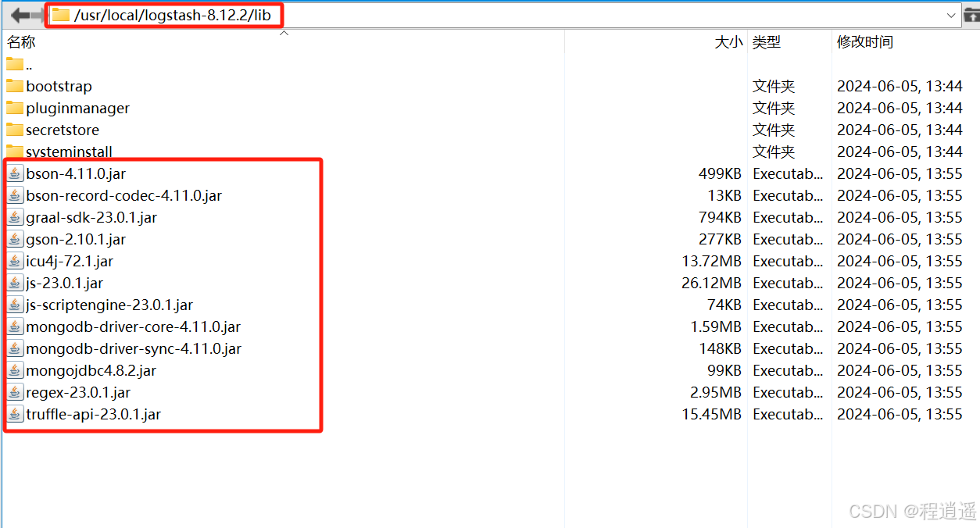Click the modified time of truffle-api-23.0.1.jar row
This screenshot has width=980, height=528.
[900, 414]
